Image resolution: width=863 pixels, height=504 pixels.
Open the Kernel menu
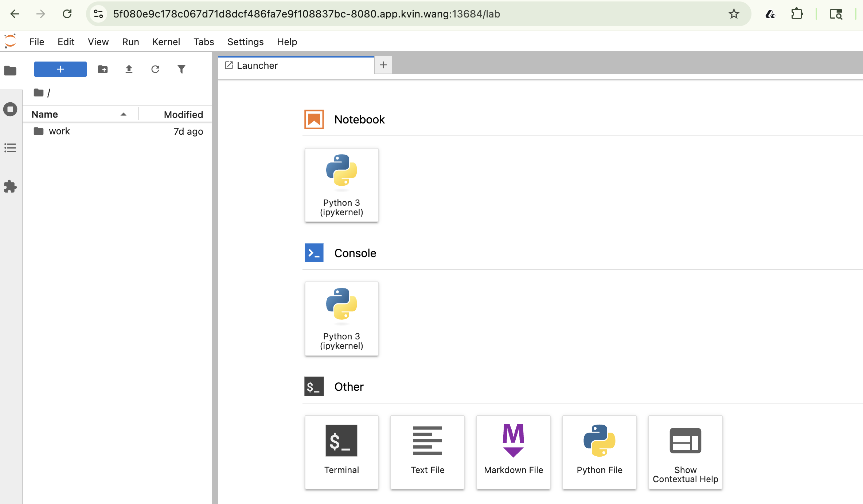point(166,42)
